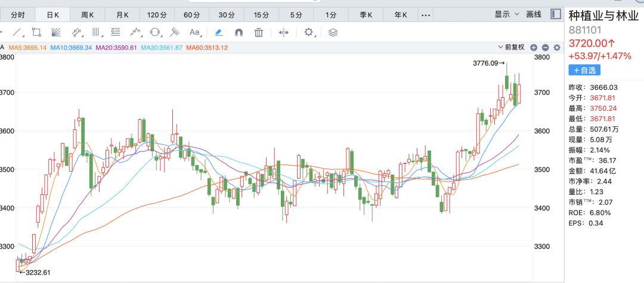Select the trend line drawing tool

coord(17,32)
